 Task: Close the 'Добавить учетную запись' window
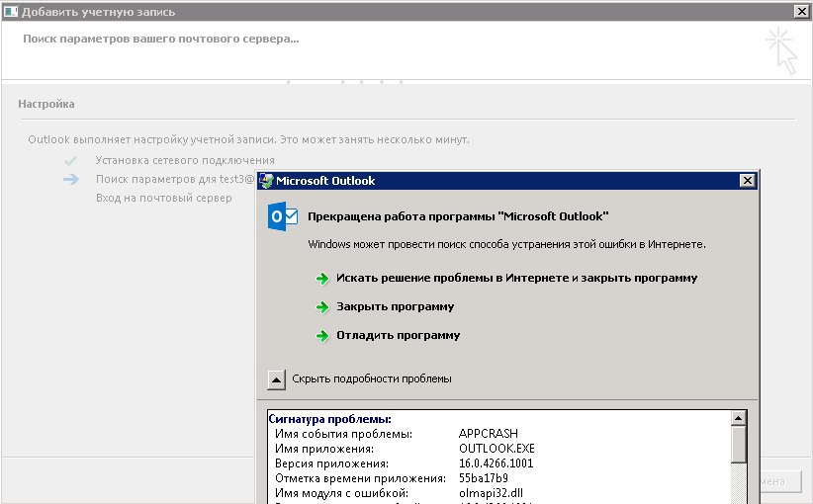[801, 12]
